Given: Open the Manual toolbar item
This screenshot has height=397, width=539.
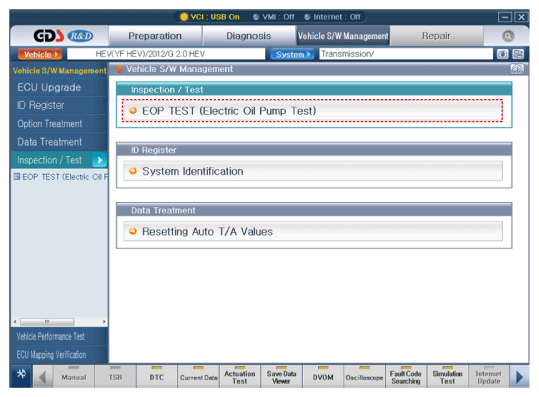Looking at the screenshot, I should [74, 377].
